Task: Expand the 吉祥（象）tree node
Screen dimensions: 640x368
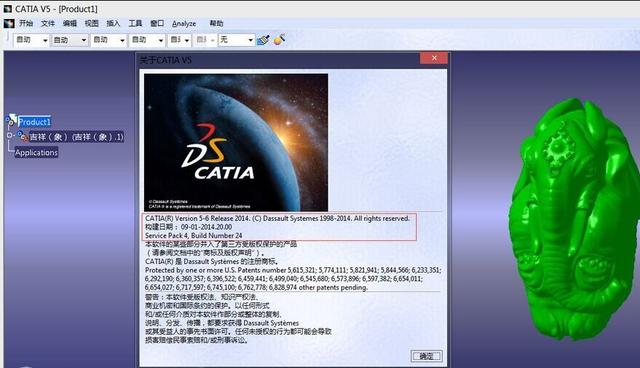Action: click(x=10, y=135)
